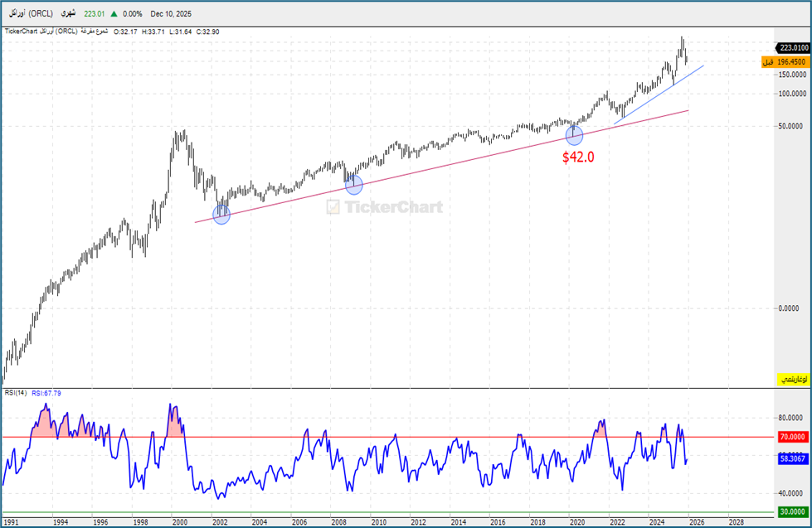This screenshot has height=528, width=812.
Task: Click the Dec 10, 2025 date label
Action: pyautogui.click(x=171, y=14)
